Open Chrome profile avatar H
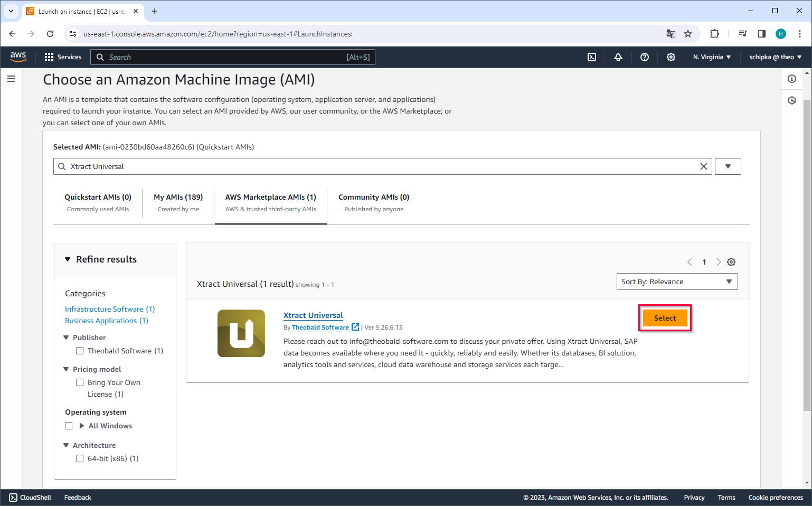Screen dimensions: 812x506 point(781,34)
